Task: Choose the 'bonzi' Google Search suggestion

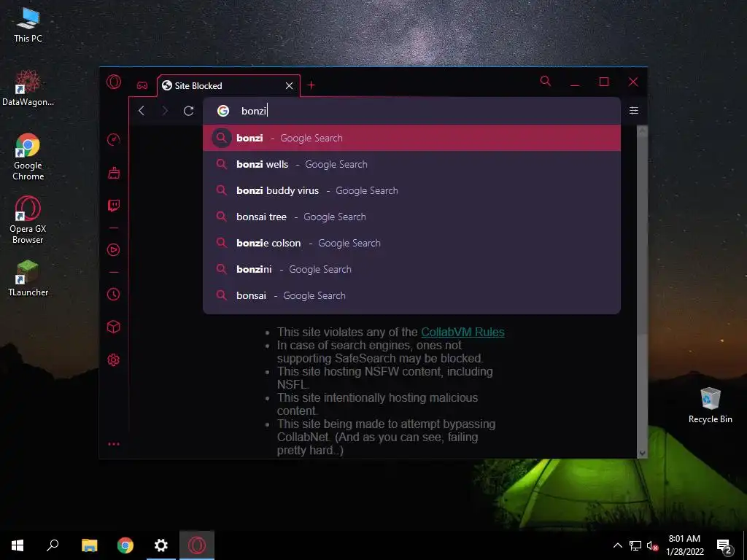Action: coord(411,138)
